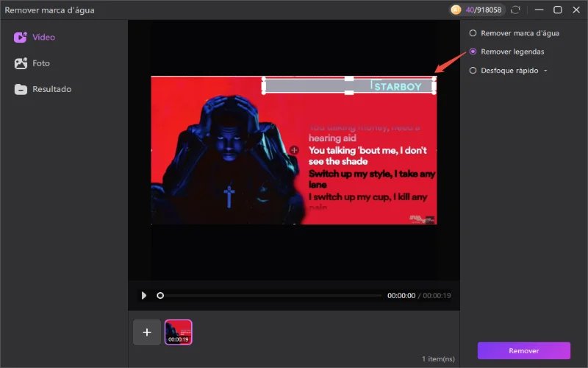Minimize the Remover marca d'água window
Viewport: 588px width, 368px height.
pyautogui.click(x=539, y=10)
